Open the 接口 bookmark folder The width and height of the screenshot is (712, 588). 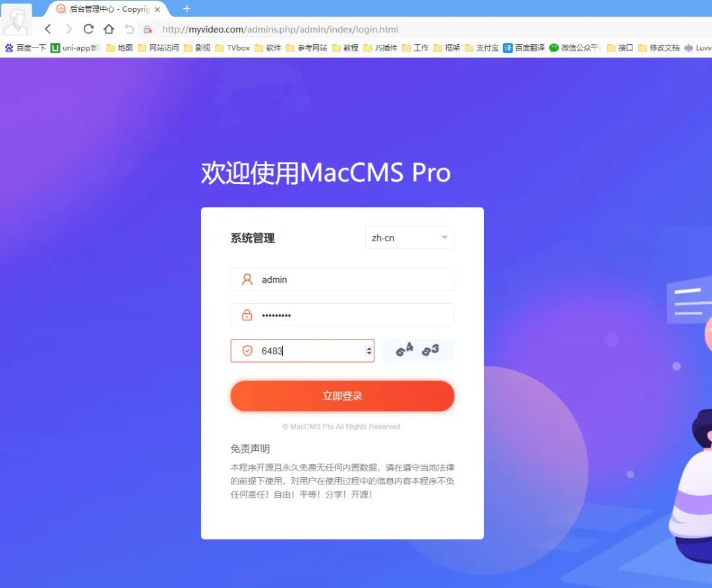click(x=620, y=47)
